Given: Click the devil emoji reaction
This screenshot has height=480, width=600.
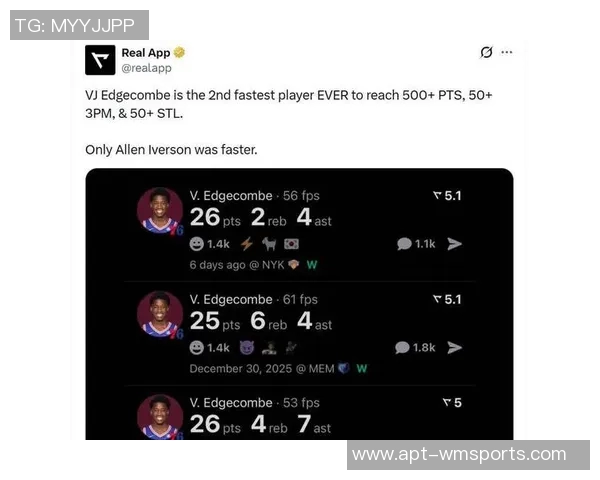Looking at the screenshot, I should (247, 348).
